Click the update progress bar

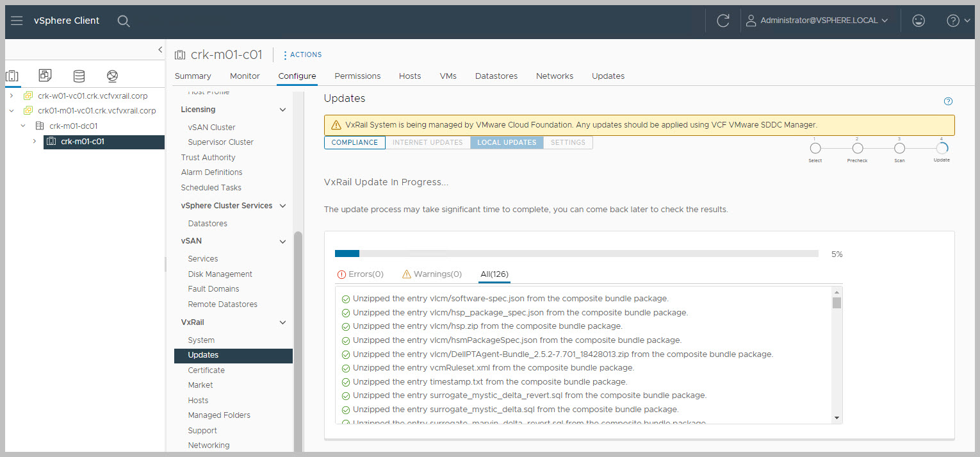576,254
